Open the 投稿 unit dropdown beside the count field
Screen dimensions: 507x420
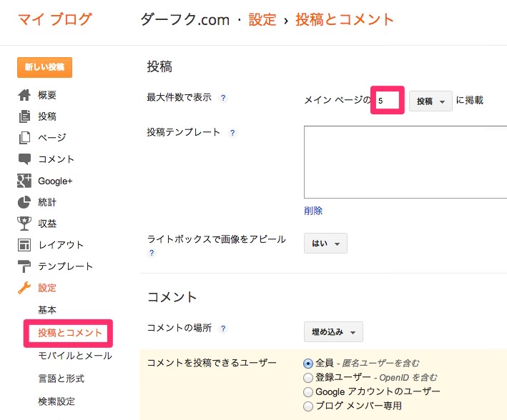pyautogui.click(x=430, y=101)
